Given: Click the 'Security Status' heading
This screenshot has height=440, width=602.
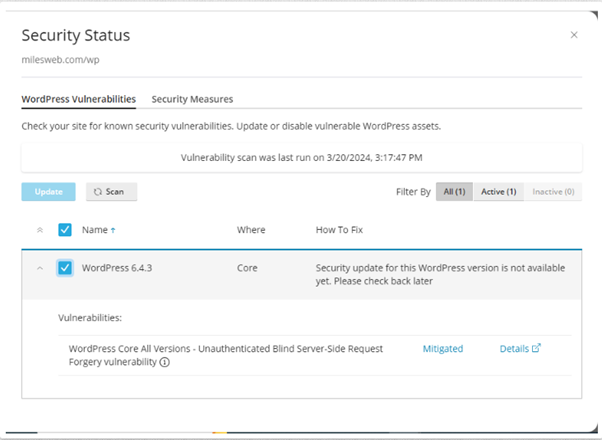Looking at the screenshot, I should point(76,35).
